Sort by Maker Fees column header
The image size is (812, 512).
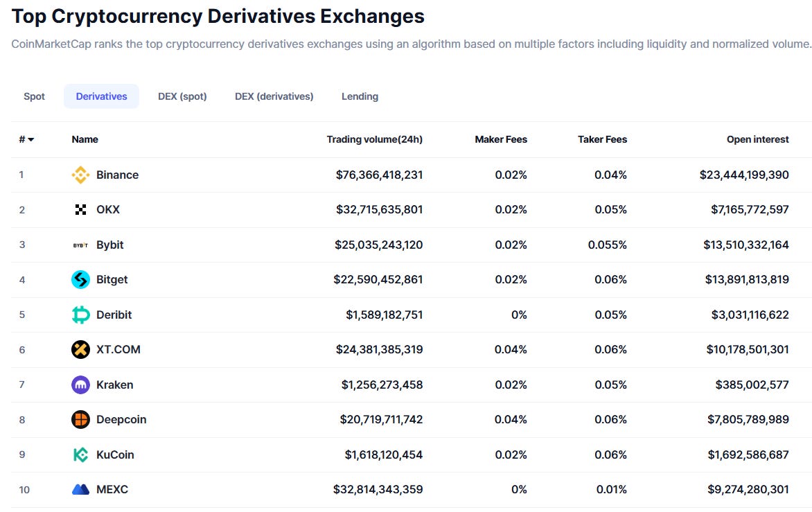point(501,139)
